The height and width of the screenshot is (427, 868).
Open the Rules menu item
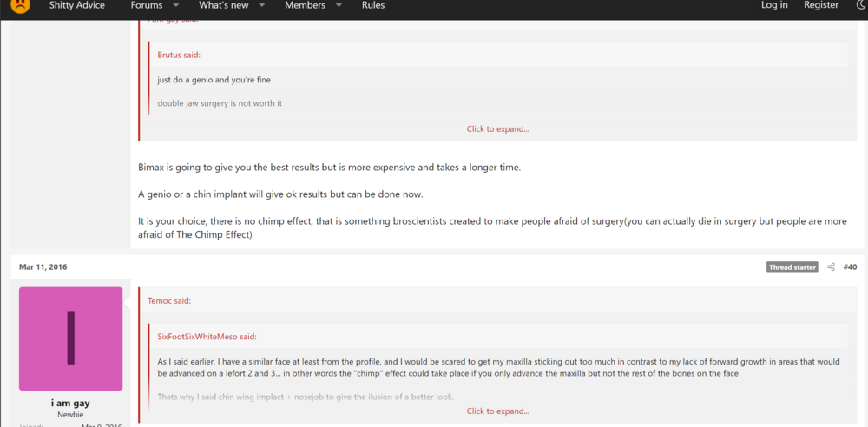pyautogui.click(x=373, y=5)
